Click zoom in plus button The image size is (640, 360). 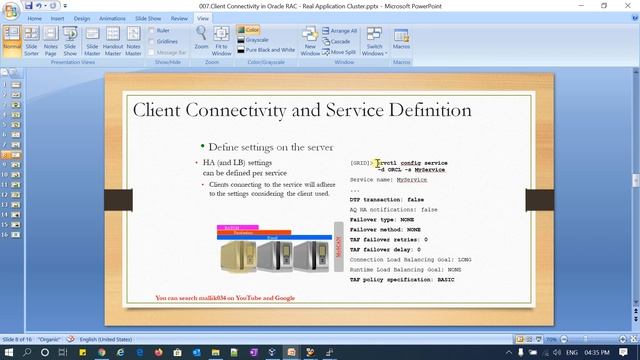coord(622,339)
